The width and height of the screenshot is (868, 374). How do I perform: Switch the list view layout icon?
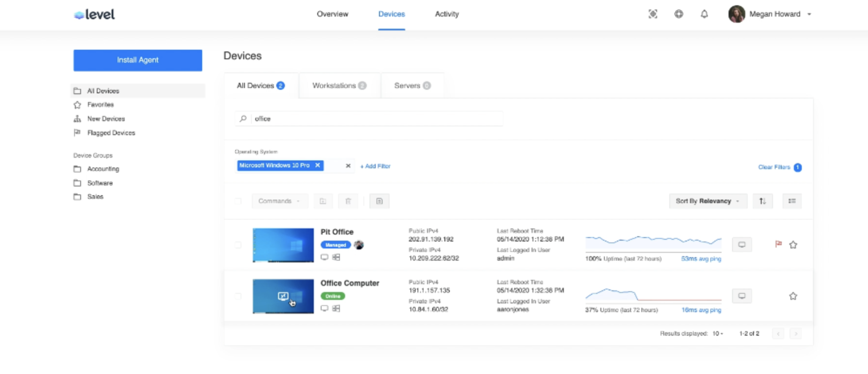point(792,201)
